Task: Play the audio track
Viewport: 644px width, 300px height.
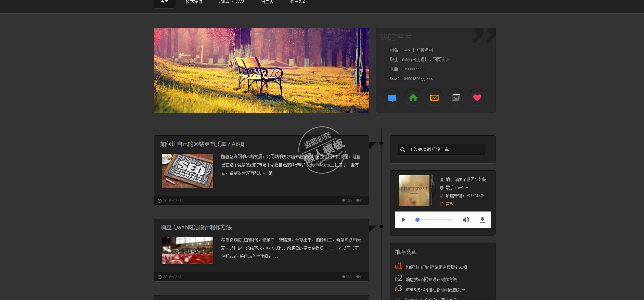Action: click(x=403, y=220)
